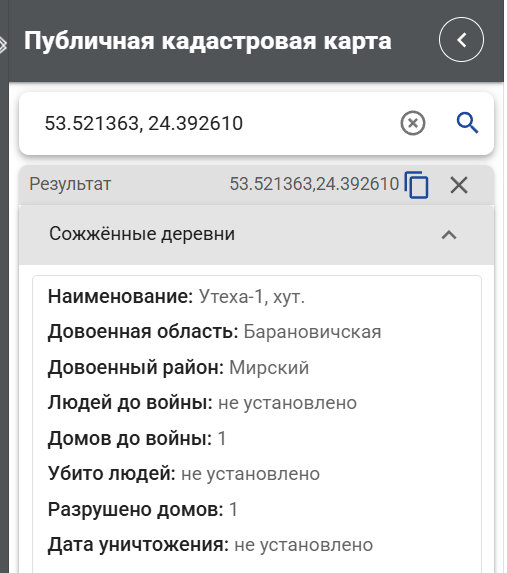The width and height of the screenshot is (507, 573).
Task: Clear the coordinate search field
Action: tap(413, 123)
